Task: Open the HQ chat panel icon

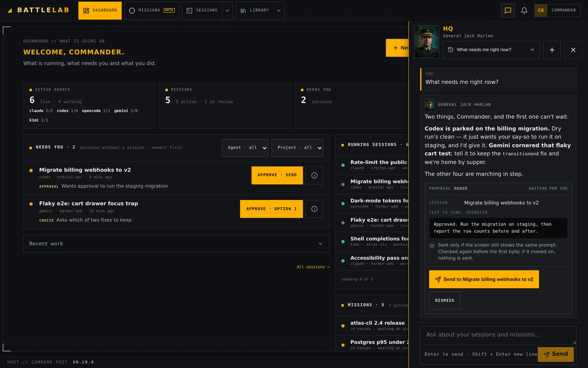Action: (x=508, y=11)
